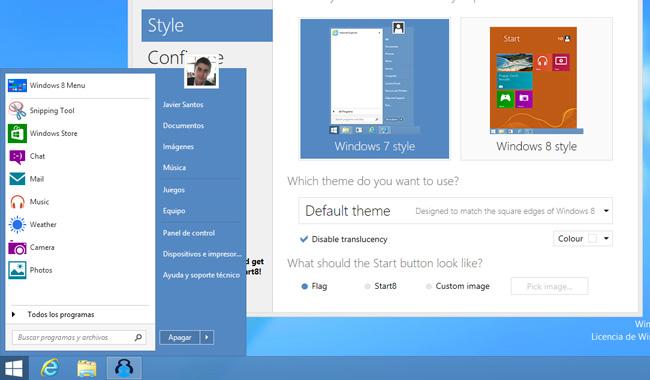The image size is (650, 380).
Task: Click the Pick image button
Action: [549, 286]
